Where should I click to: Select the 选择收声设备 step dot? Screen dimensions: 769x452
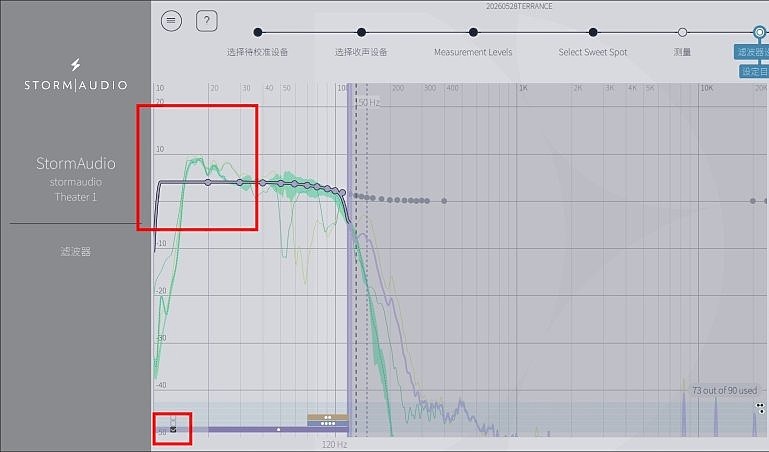pyautogui.click(x=361, y=32)
